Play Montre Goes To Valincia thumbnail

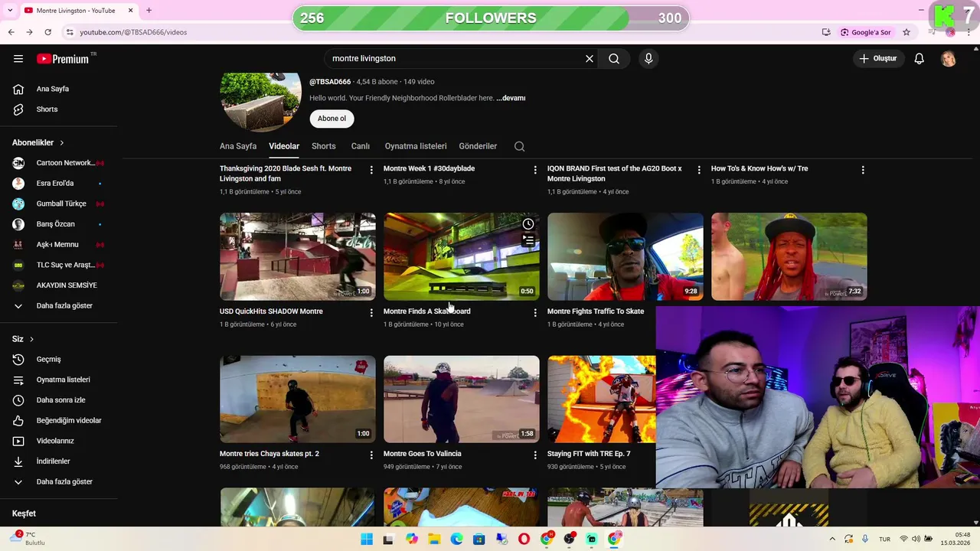coord(462,399)
